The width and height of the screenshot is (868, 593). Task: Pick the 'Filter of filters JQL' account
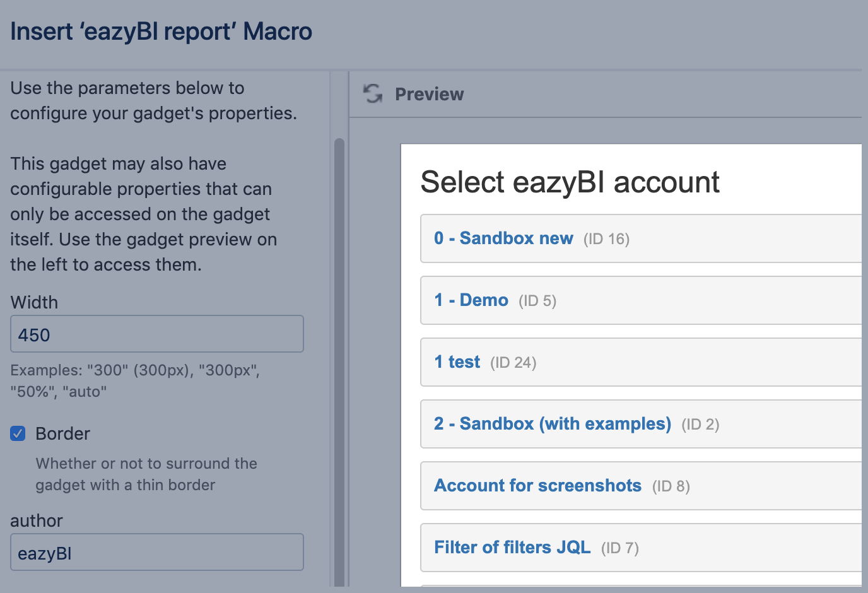512,548
